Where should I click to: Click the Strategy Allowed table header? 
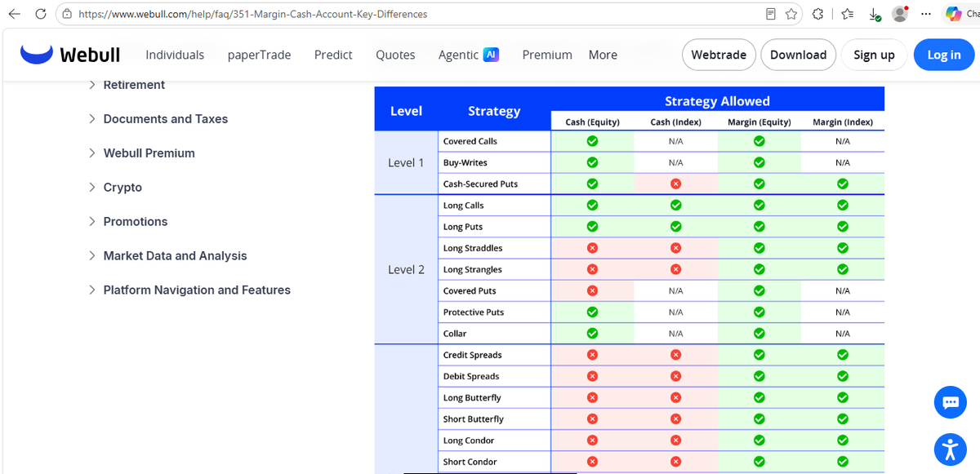pyautogui.click(x=717, y=101)
